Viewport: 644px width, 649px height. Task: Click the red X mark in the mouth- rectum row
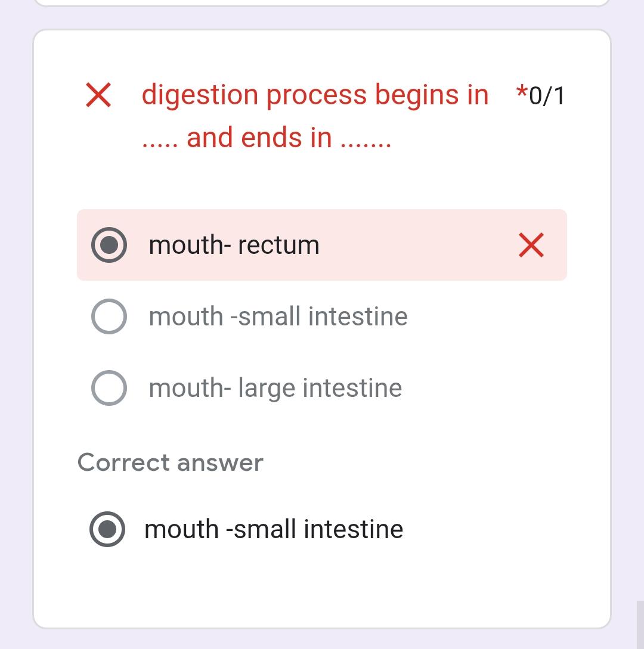(x=531, y=245)
